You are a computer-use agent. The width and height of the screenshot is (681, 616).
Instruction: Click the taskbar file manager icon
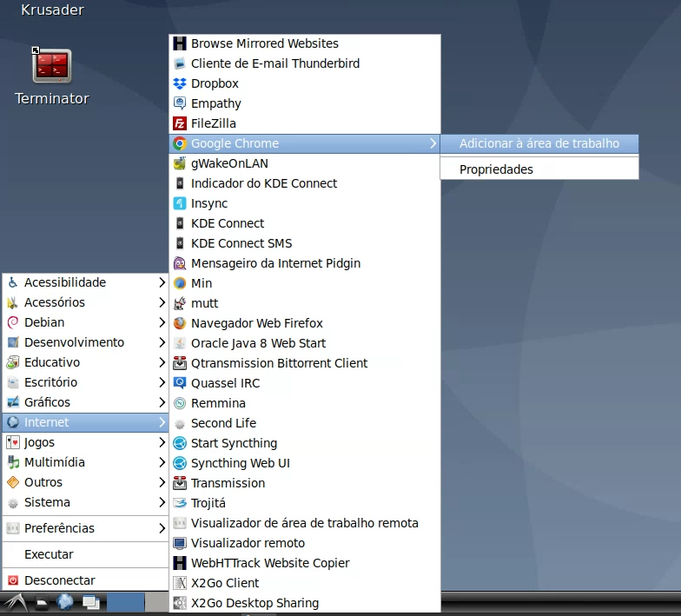(42, 603)
